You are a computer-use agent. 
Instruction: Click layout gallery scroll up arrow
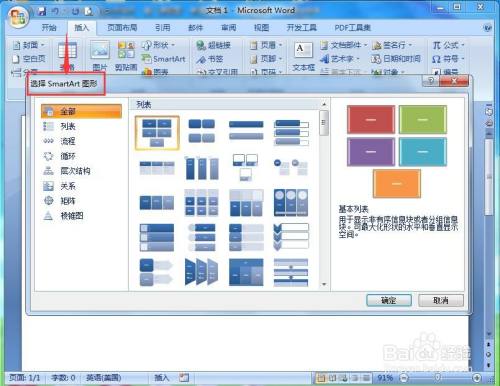point(324,105)
